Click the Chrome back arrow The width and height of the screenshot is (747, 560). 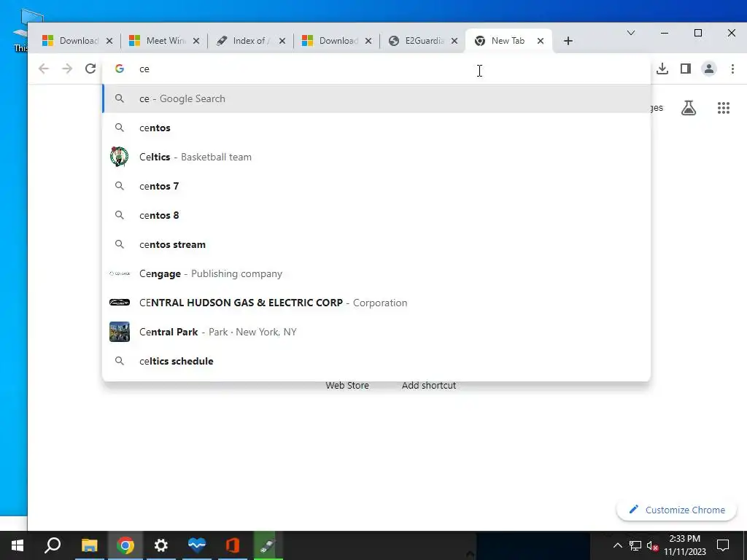pos(43,69)
